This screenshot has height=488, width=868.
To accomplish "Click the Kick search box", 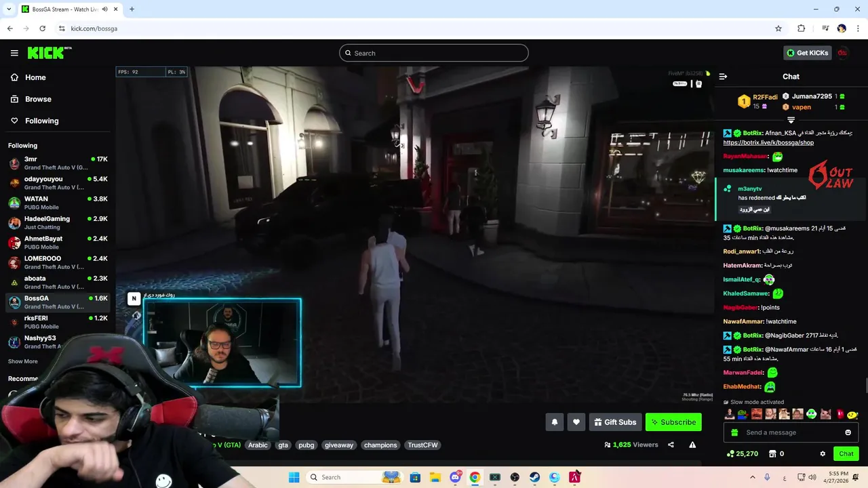I will [x=434, y=53].
